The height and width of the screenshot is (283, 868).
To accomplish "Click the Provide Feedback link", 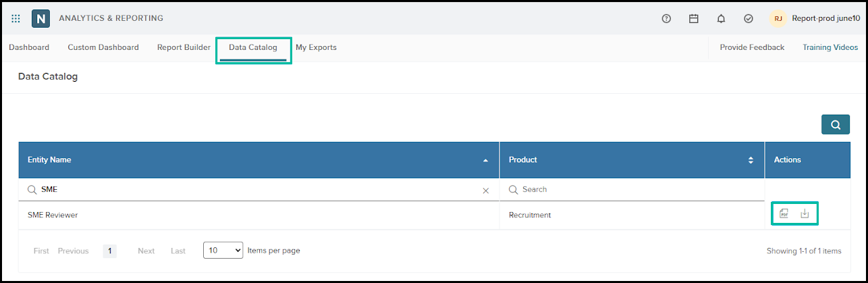I will [x=752, y=47].
